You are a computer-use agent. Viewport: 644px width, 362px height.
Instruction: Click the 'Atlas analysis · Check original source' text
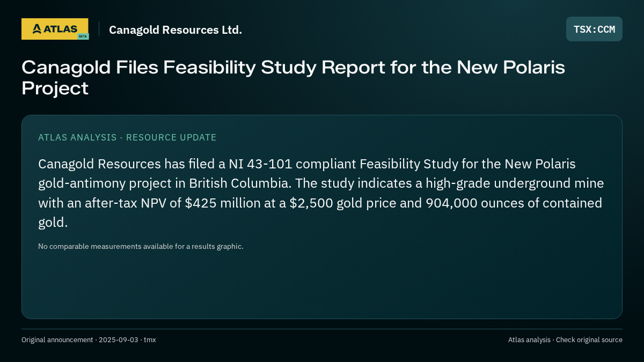(x=565, y=339)
